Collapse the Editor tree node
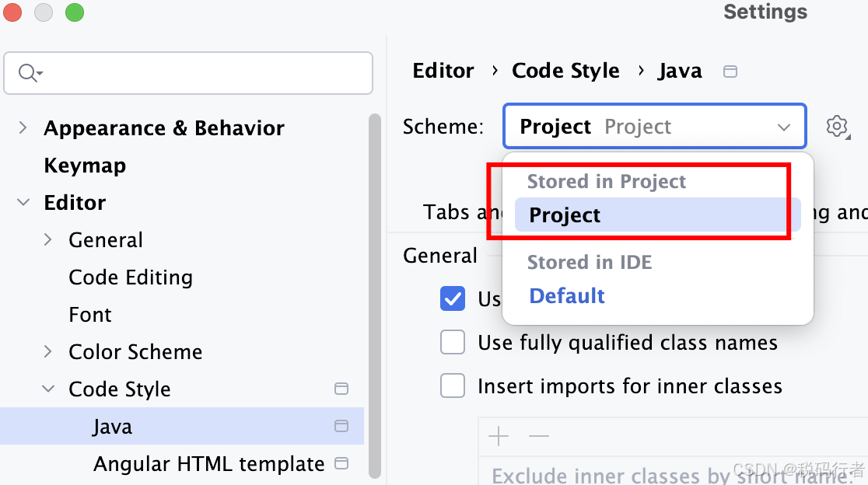The width and height of the screenshot is (868, 485). pos(23,202)
